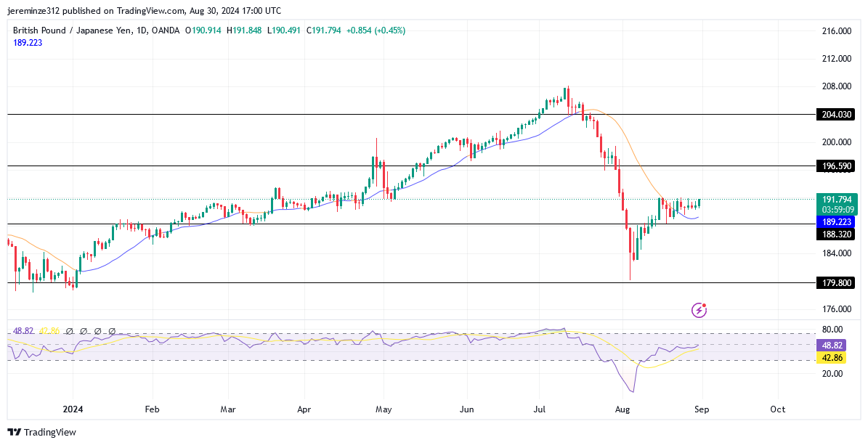868x445 pixels.
Task: Click the Oct date axis label
Action: (778, 409)
